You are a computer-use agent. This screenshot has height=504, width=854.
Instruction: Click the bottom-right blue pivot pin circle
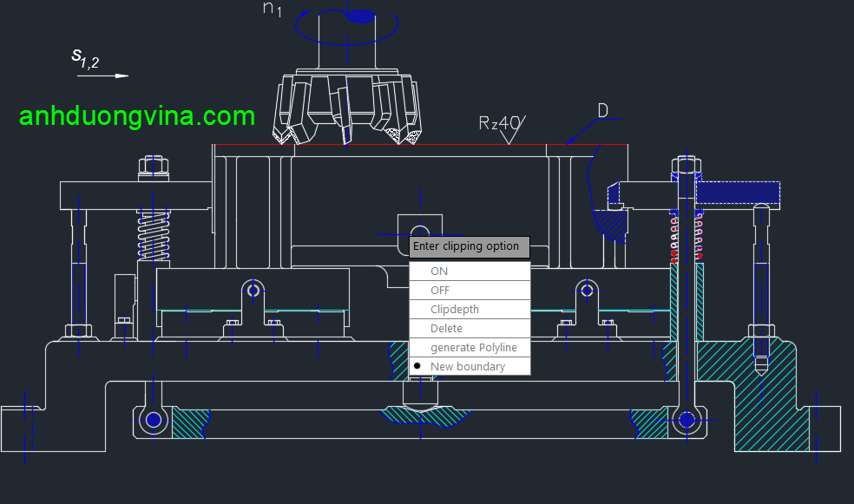(686, 421)
